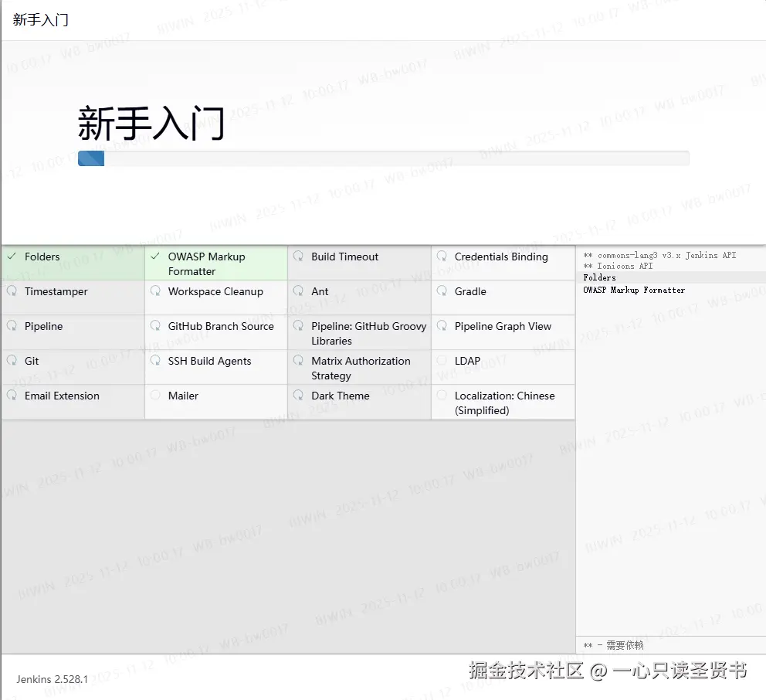Click the SSH Build Agents plugin name
The width and height of the screenshot is (766, 700).
click(x=209, y=361)
